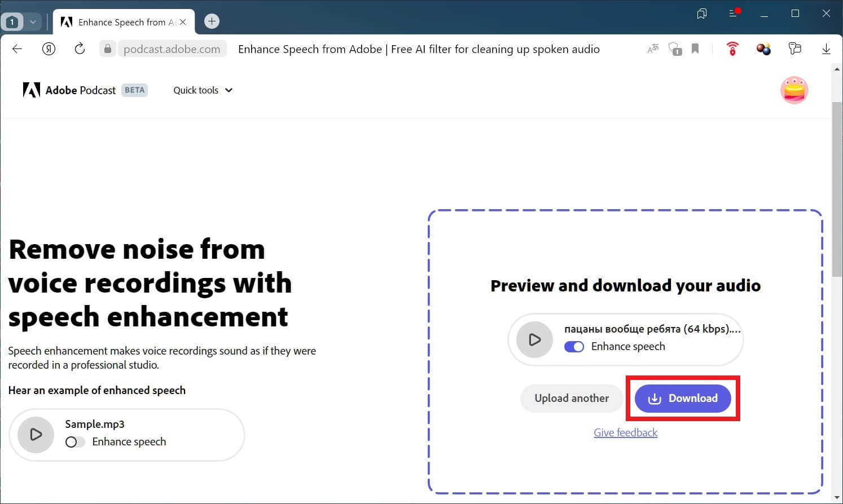Enable Enhance speech on Sample.mp3

pyautogui.click(x=74, y=442)
